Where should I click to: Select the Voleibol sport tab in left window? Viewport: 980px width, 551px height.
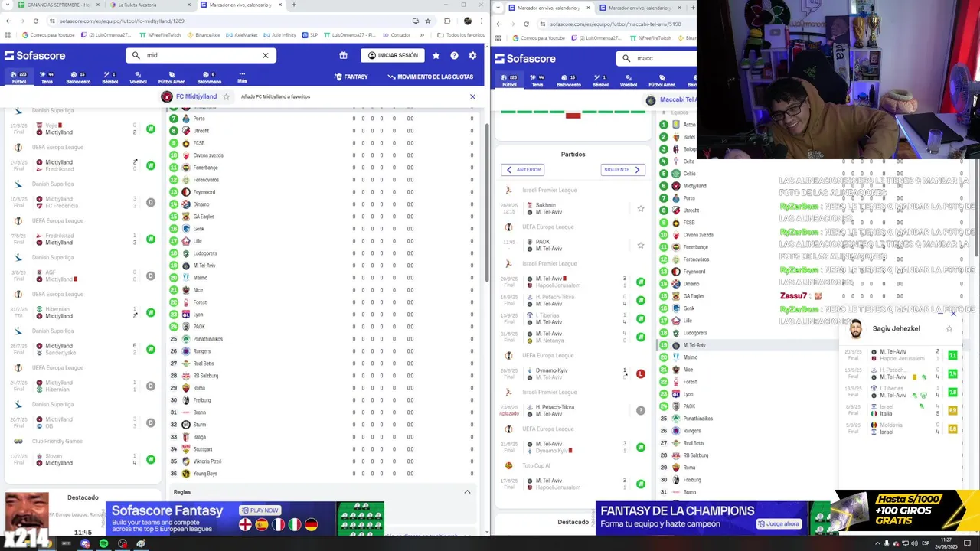click(x=138, y=77)
